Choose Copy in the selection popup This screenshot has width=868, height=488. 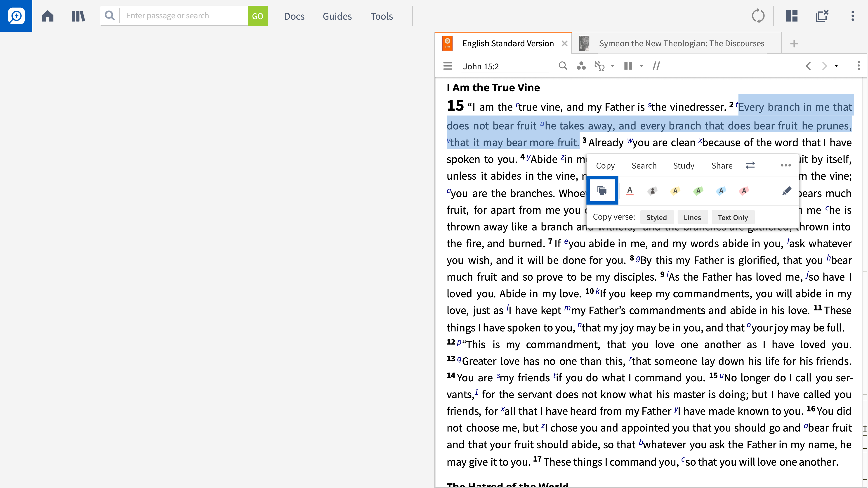[x=605, y=166]
